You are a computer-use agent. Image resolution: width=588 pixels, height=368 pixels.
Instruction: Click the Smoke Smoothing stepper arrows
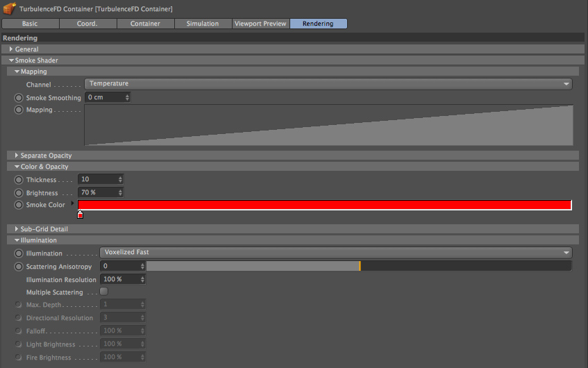[128, 97]
